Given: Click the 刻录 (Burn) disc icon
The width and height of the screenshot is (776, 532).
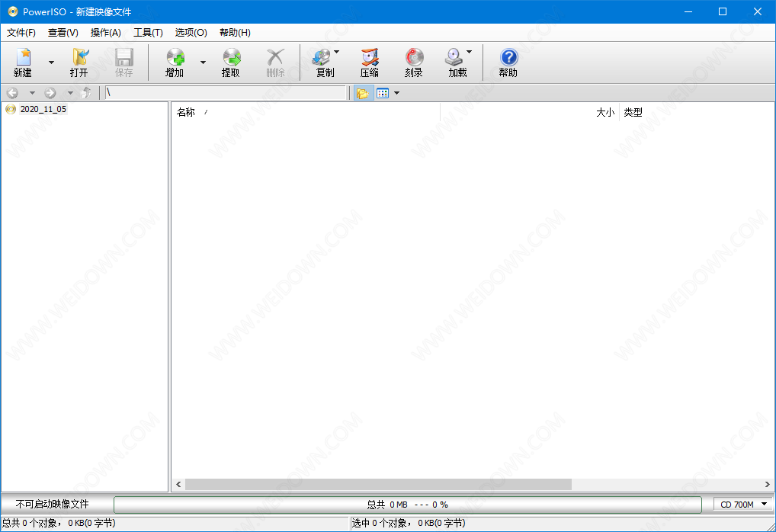Looking at the screenshot, I should pyautogui.click(x=414, y=57).
